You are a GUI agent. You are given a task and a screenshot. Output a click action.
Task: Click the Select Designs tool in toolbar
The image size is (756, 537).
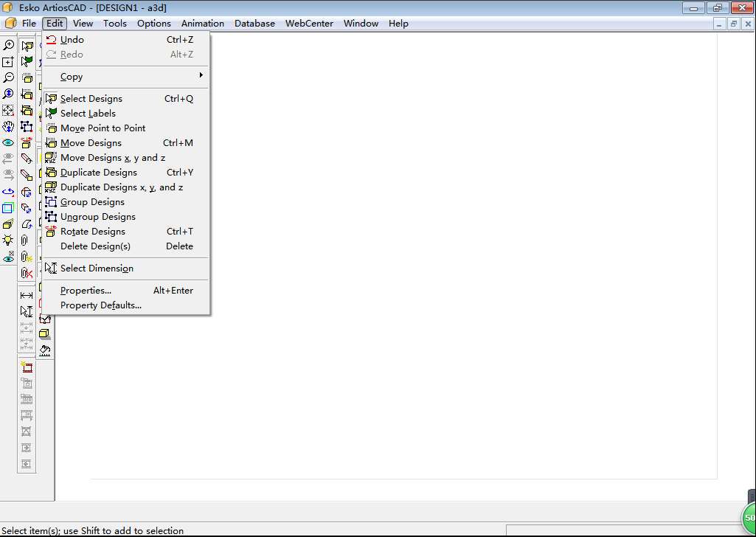tap(27, 46)
